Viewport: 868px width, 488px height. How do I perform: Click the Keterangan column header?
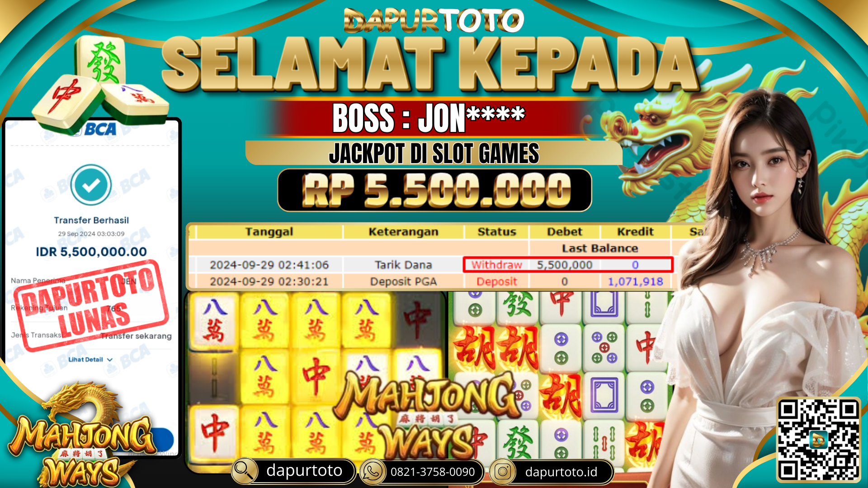pyautogui.click(x=403, y=232)
